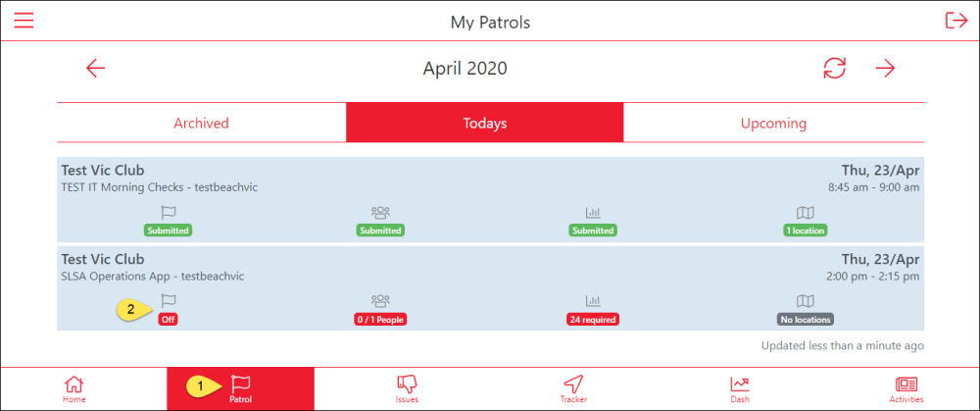Select the Todays tab
This screenshot has height=411, width=980.
click(x=485, y=124)
